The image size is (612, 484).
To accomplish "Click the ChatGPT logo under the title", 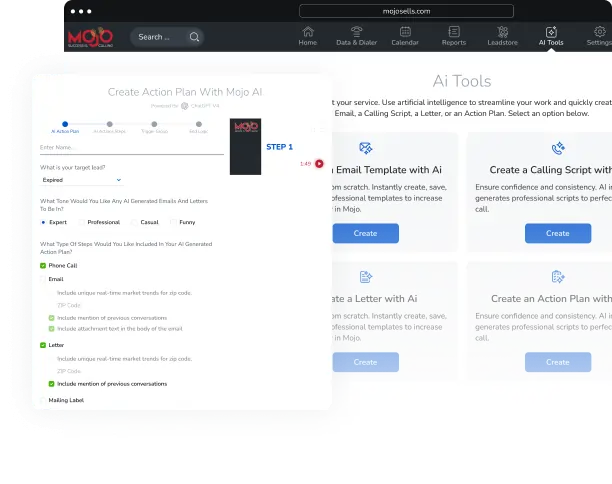I will point(185,106).
